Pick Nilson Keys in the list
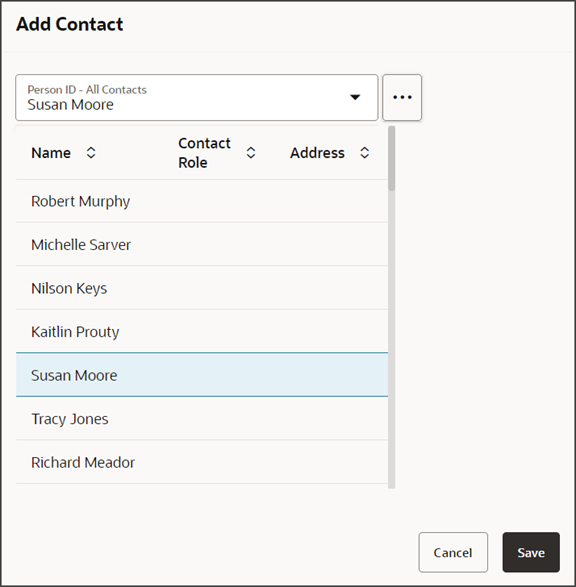576x587 pixels. coord(202,288)
